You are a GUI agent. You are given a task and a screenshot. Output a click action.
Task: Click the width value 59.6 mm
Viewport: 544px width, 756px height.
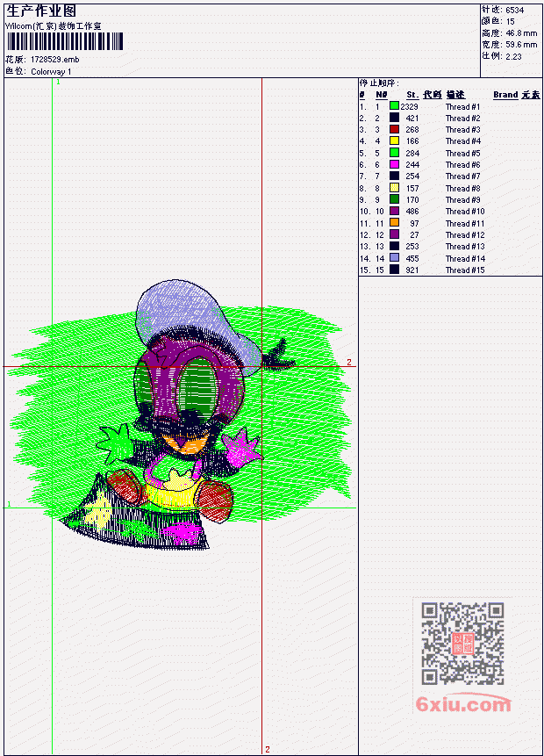521,45
